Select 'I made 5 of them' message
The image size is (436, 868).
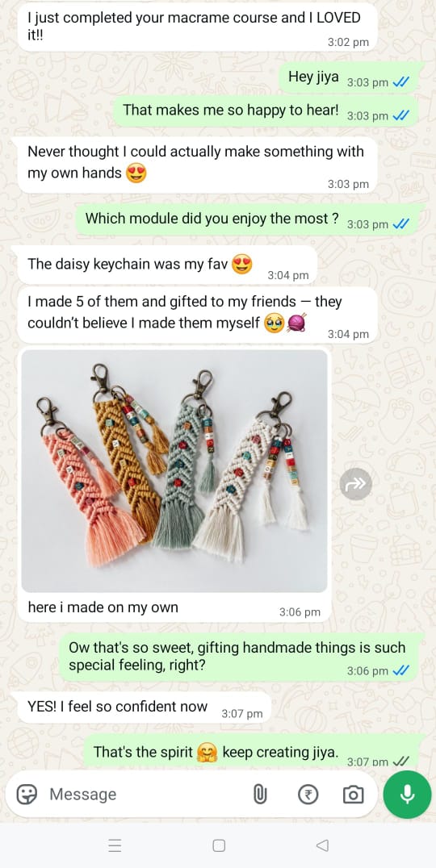coord(198,315)
